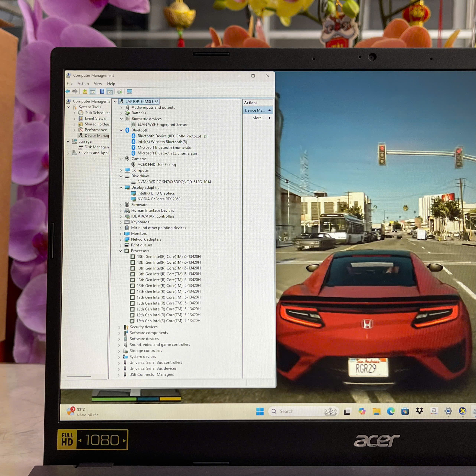476x476 pixels.
Task: Collapse the Bluetooth category
Action: [x=121, y=130]
